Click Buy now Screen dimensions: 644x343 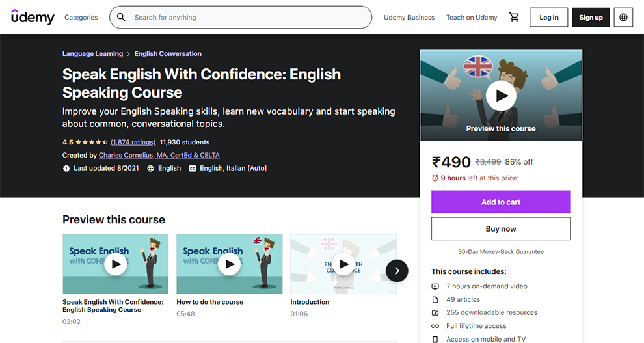[x=501, y=229]
